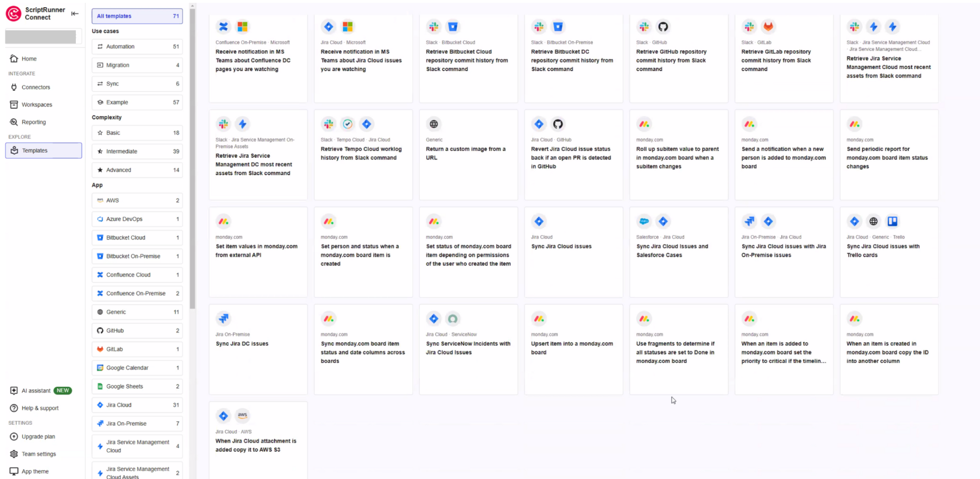Click the GitLab icon on Retrieve GitLab repository card
The width and height of the screenshot is (980, 479).
click(x=768, y=27)
